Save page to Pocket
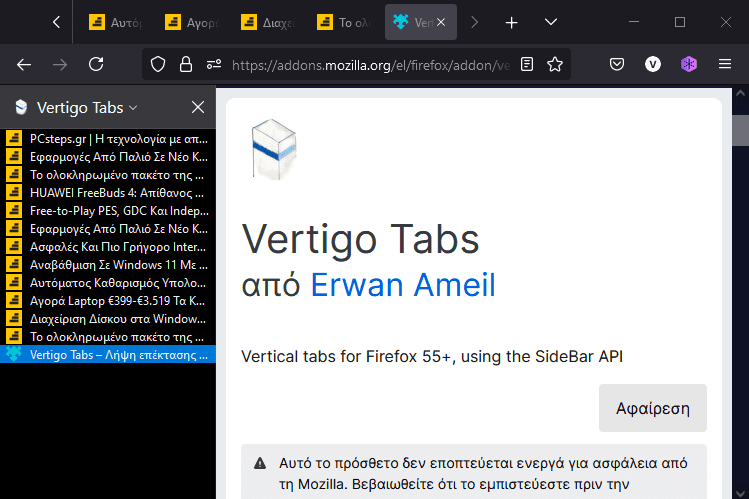This screenshot has height=499, width=749. point(617,64)
